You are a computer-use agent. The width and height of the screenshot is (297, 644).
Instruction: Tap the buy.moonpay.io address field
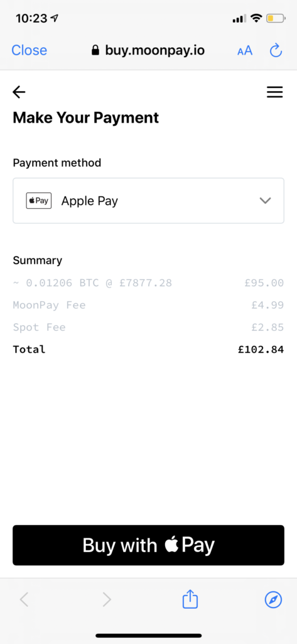point(148,50)
